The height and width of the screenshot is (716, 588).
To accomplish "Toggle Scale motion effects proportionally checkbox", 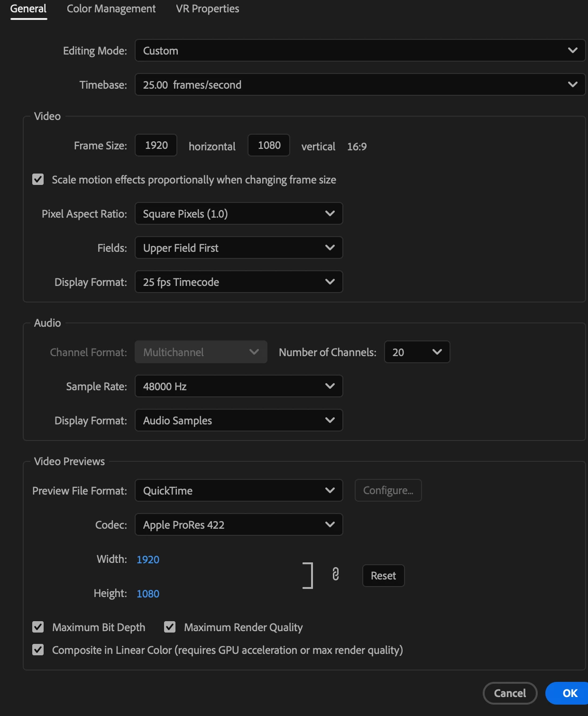I will pyautogui.click(x=38, y=180).
